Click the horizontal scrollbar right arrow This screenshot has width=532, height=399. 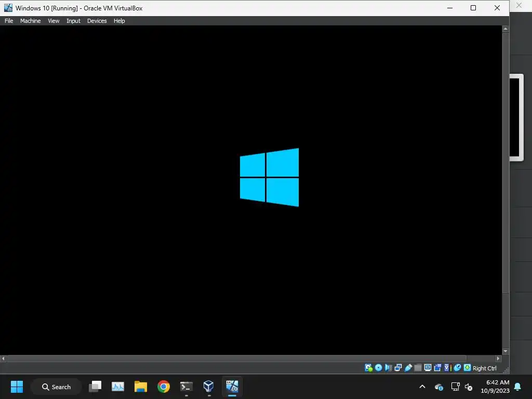coord(498,358)
